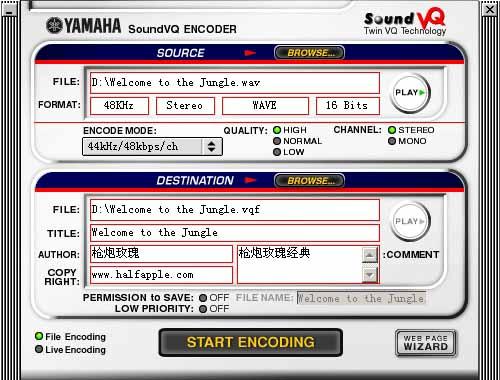Play the source WAV file
The width and height of the screenshot is (500, 380).
pos(410,93)
